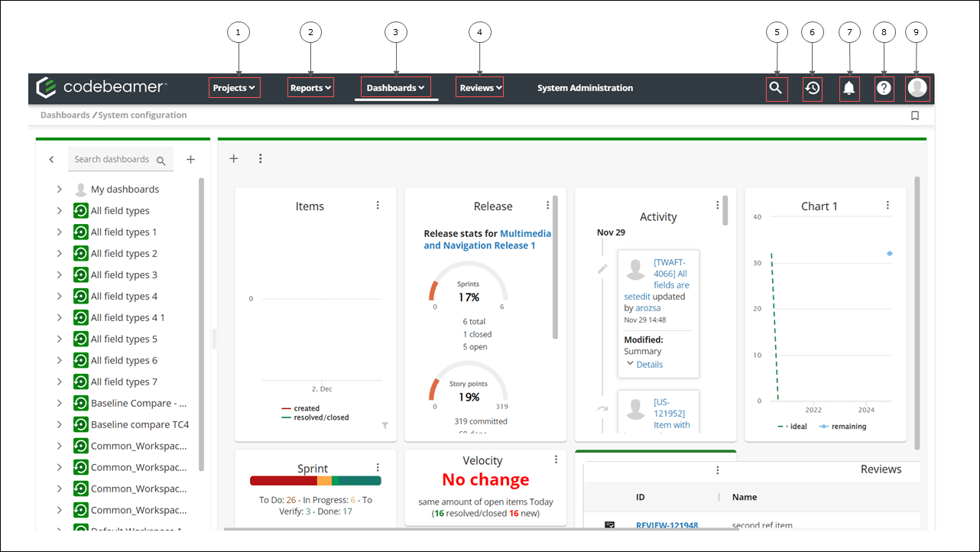Expand All field types 7 node
The image size is (980, 552).
(x=59, y=382)
